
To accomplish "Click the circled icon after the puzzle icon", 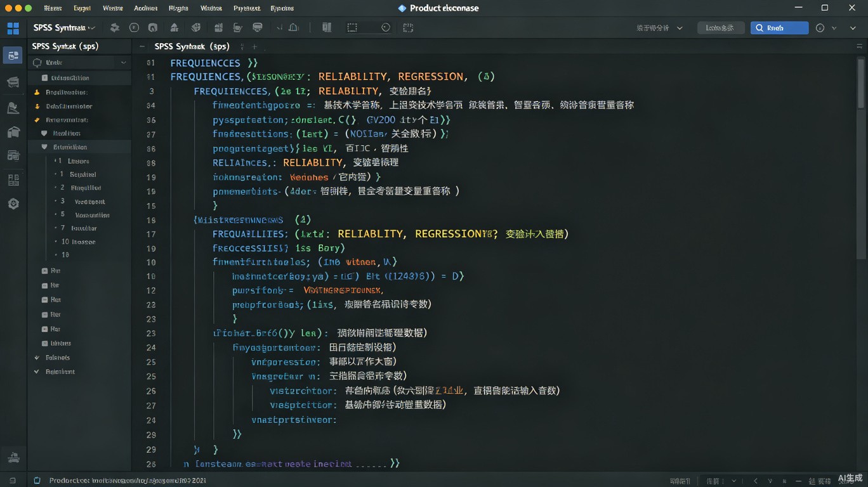I will pos(134,28).
